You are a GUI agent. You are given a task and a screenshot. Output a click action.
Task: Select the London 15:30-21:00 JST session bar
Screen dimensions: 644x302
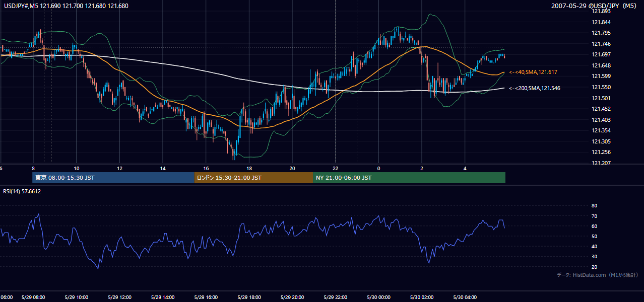(253, 178)
